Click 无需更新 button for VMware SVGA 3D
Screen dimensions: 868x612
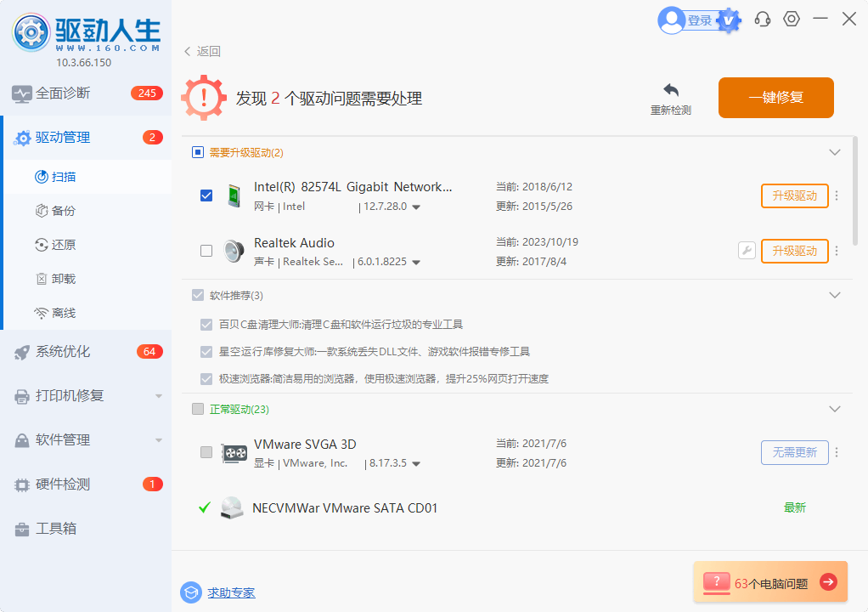[x=795, y=452]
